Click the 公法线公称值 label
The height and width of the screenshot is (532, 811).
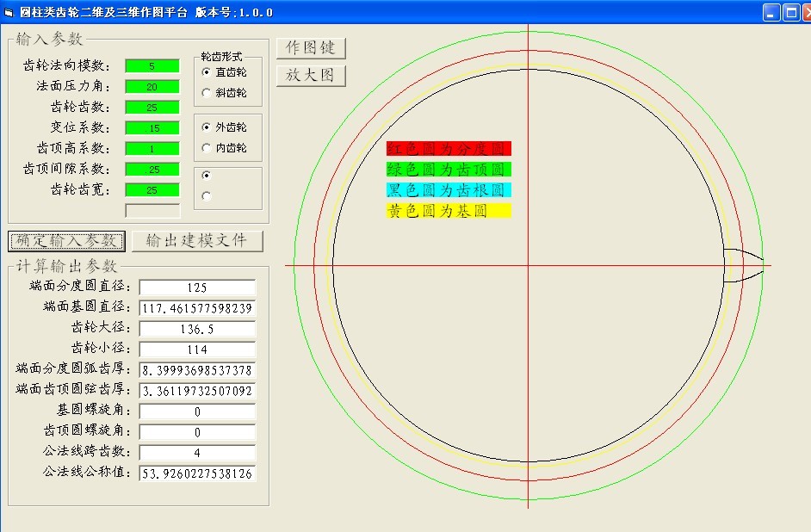pyautogui.click(x=86, y=472)
